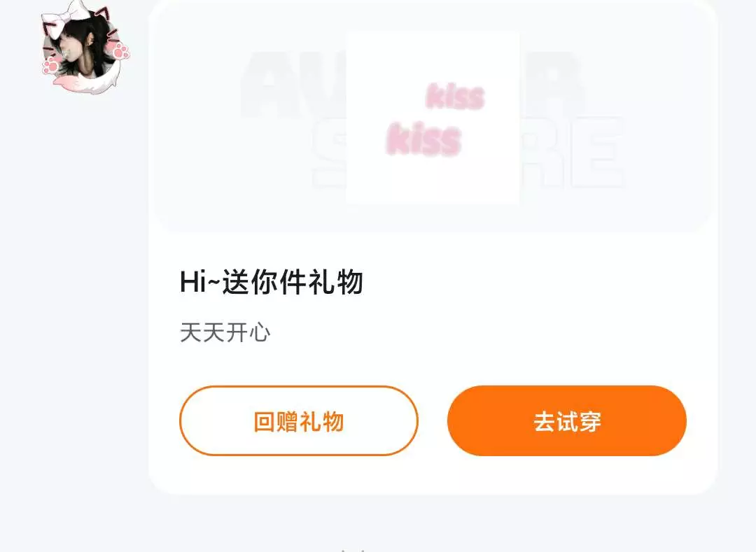Tap the 天天开心 gift message text

click(225, 333)
